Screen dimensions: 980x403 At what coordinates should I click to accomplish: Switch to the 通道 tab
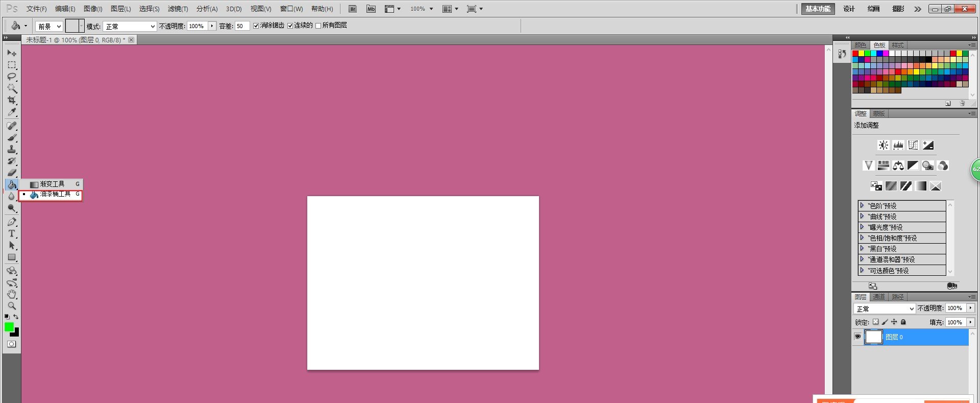pos(878,297)
